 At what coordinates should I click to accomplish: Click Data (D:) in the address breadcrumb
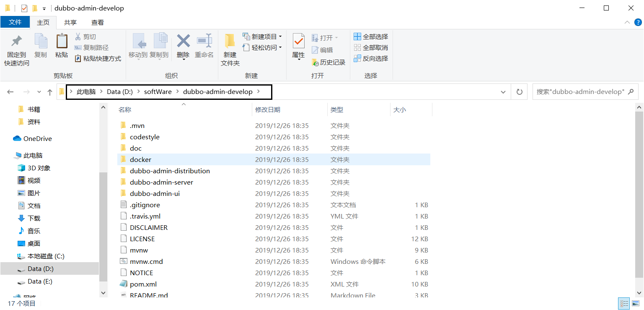[x=120, y=91]
